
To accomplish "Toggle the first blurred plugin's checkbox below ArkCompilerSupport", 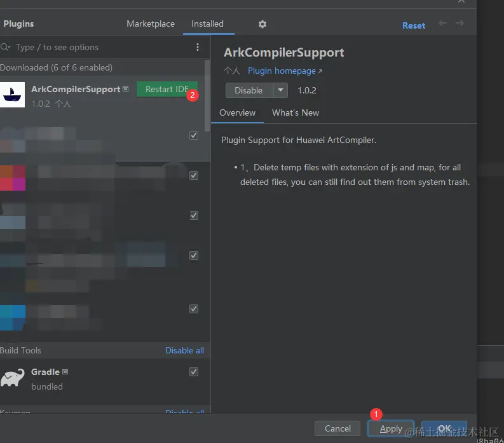I will [x=194, y=135].
